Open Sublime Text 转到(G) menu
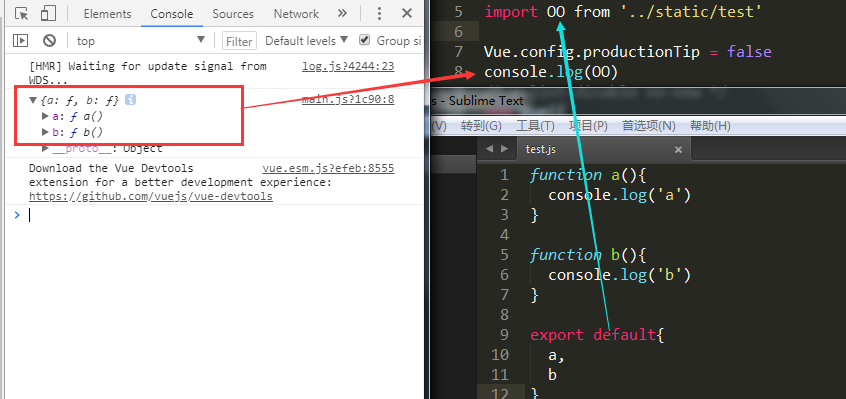 pyautogui.click(x=481, y=126)
